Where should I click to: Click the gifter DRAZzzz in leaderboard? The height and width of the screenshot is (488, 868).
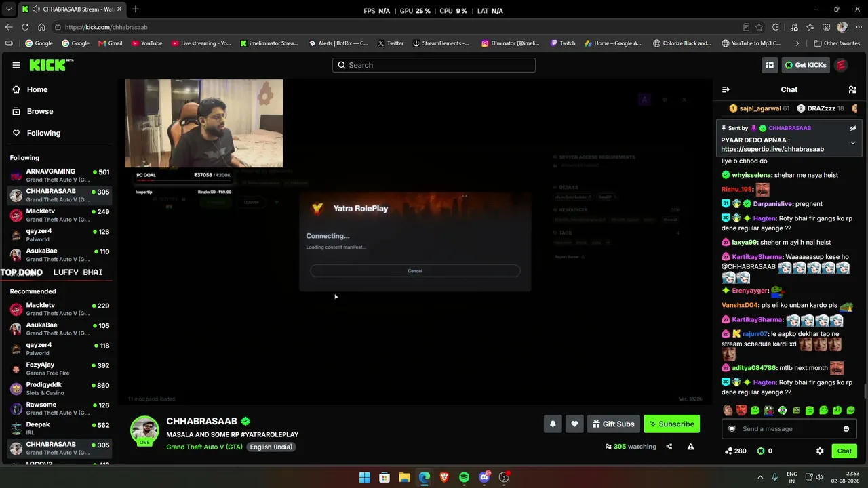pos(820,108)
